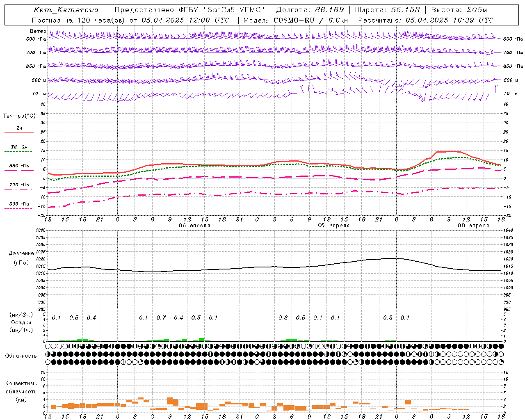Viewport: 525px width, 420px height.
Task: Select the 'Td 2м' dew point legend
Action: point(19,147)
